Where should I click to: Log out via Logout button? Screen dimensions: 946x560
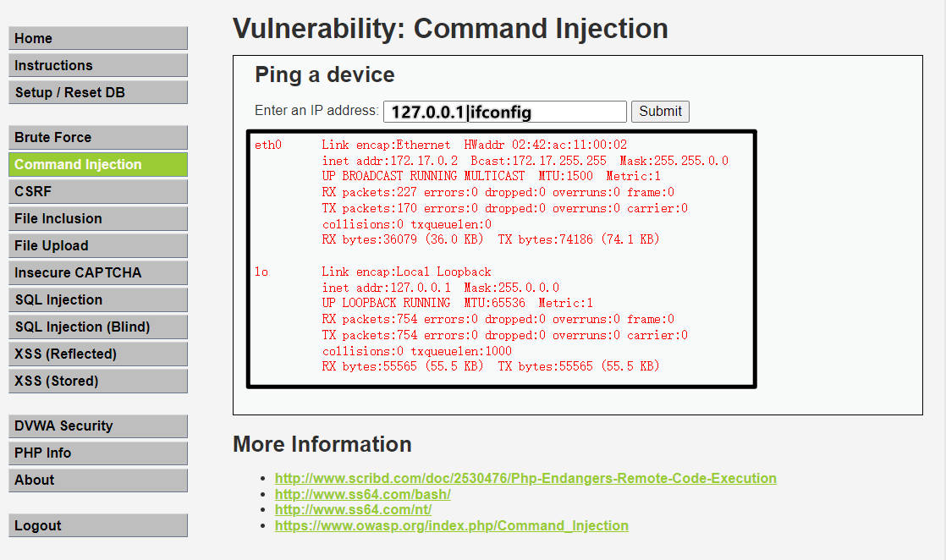(98, 525)
